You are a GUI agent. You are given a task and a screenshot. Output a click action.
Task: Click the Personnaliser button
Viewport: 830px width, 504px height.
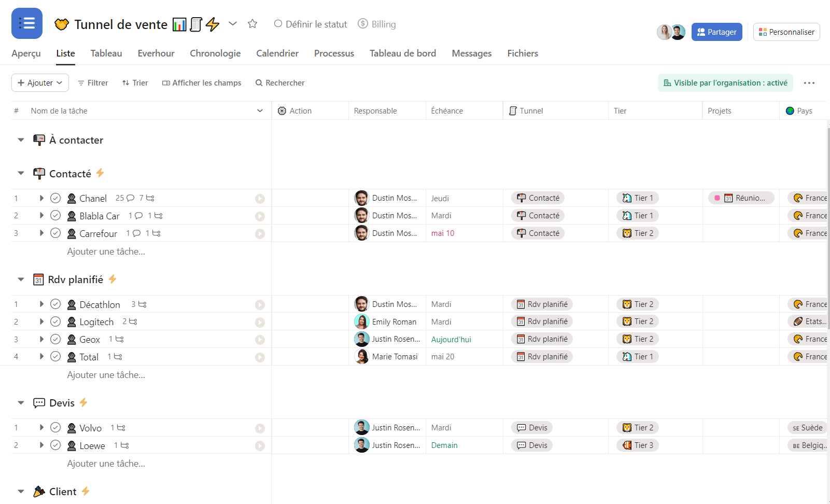pyautogui.click(x=786, y=32)
